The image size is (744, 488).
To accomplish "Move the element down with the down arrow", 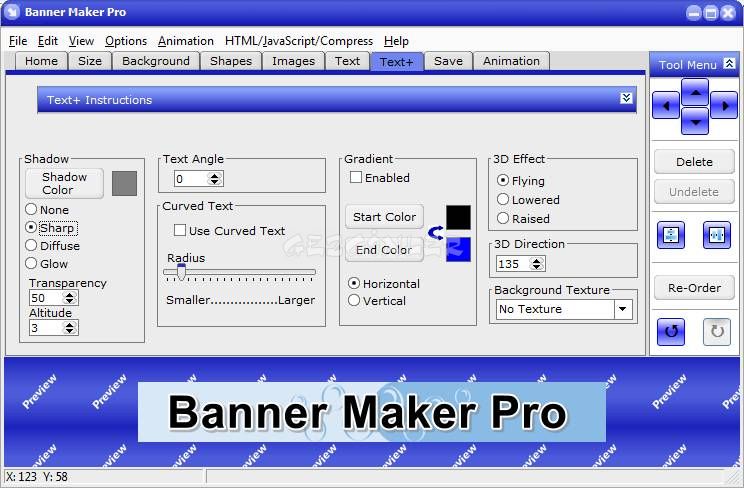I will [695, 121].
